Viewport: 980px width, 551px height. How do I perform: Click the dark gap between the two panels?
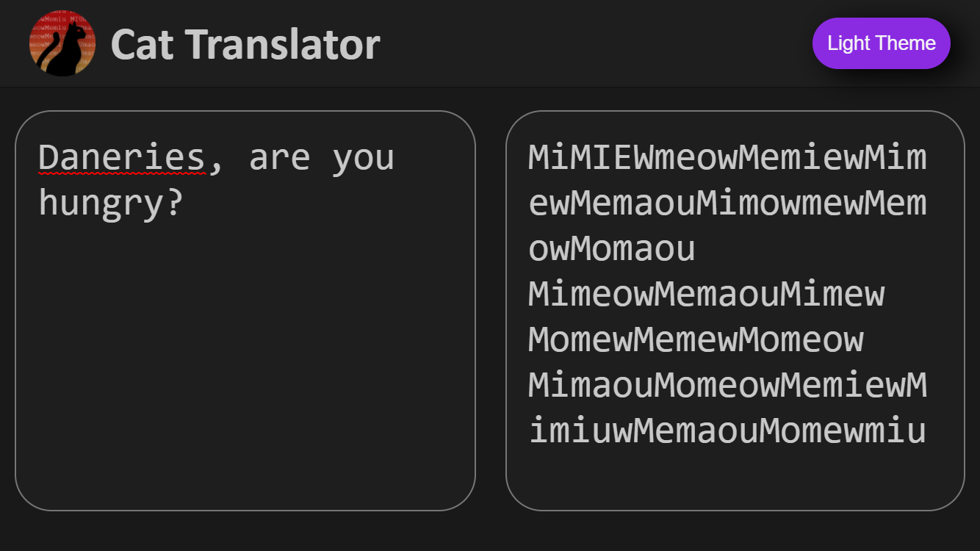point(491,310)
